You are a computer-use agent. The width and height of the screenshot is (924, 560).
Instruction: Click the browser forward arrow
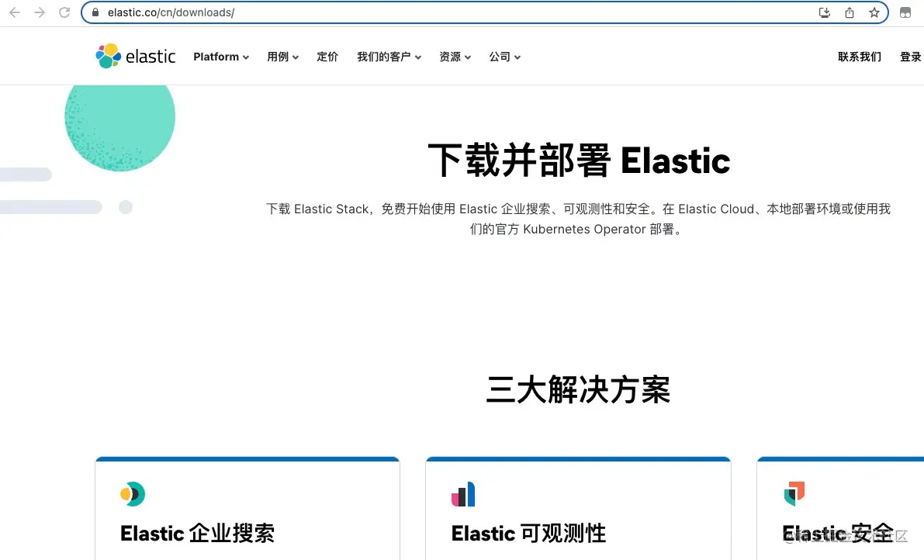point(40,12)
